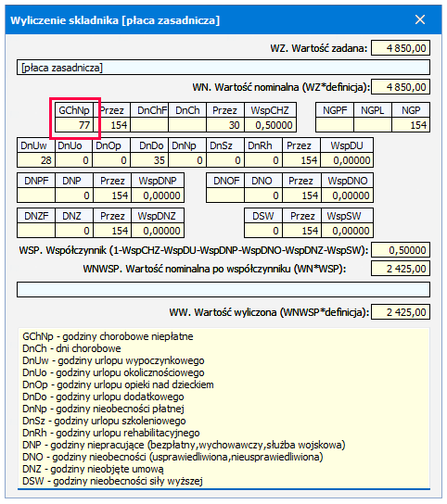Click the DSW column header
Image resolution: width=447 pixels, height=504 pixels.
[x=263, y=216]
